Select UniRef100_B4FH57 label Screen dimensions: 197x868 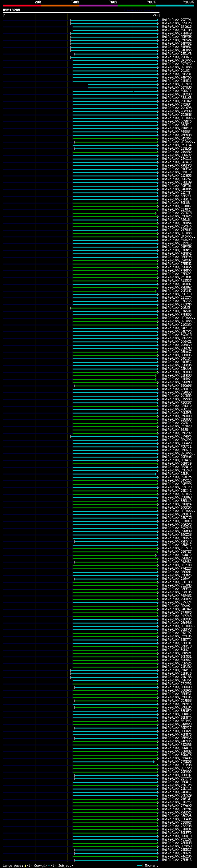pyautogui.click(x=176, y=47)
